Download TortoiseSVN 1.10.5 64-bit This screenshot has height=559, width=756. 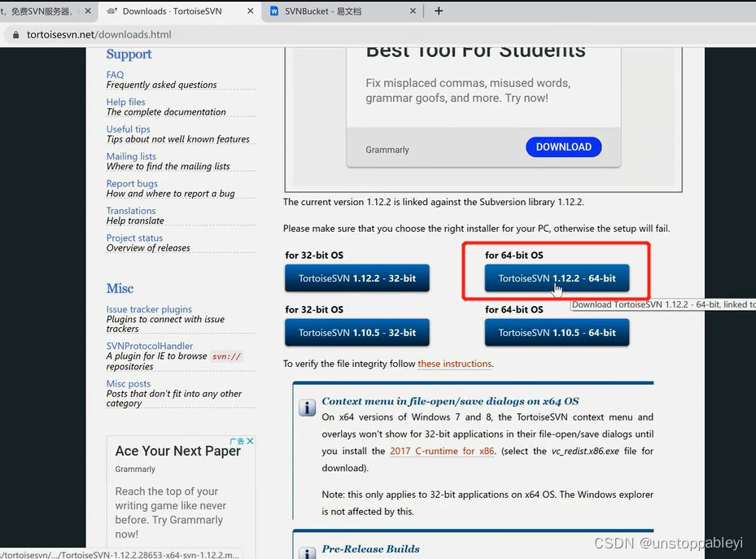click(557, 333)
